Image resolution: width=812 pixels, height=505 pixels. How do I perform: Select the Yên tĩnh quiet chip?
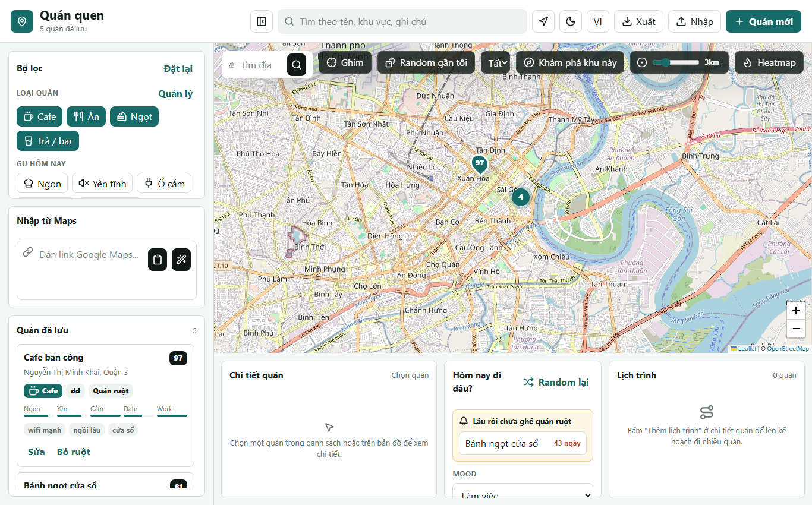pos(102,184)
